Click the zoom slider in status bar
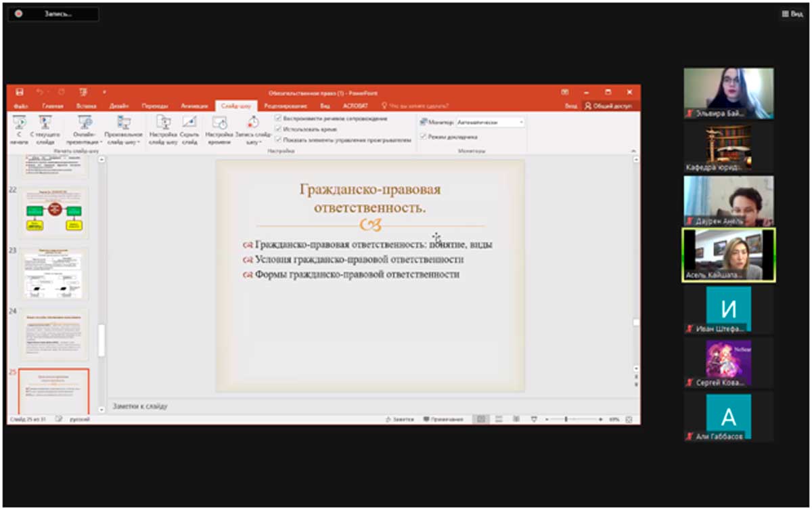 pos(566,419)
